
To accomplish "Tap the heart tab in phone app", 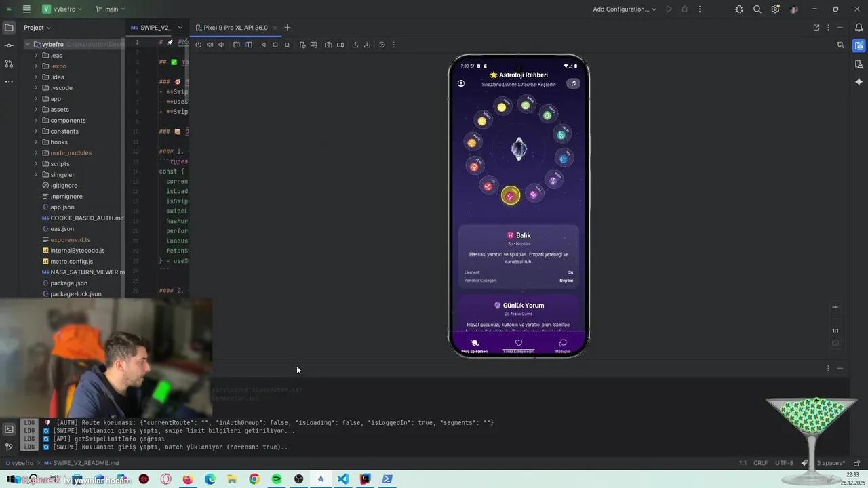I will click(x=519, y=346).
